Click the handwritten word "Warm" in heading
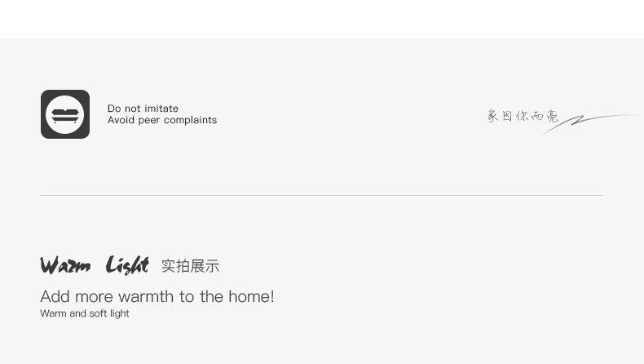 [65, 265]
